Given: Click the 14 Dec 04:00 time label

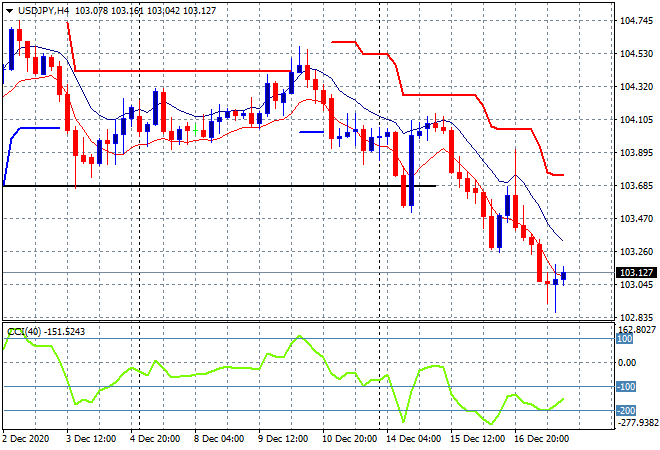Looking at the screenshot, I should [414, 439].
